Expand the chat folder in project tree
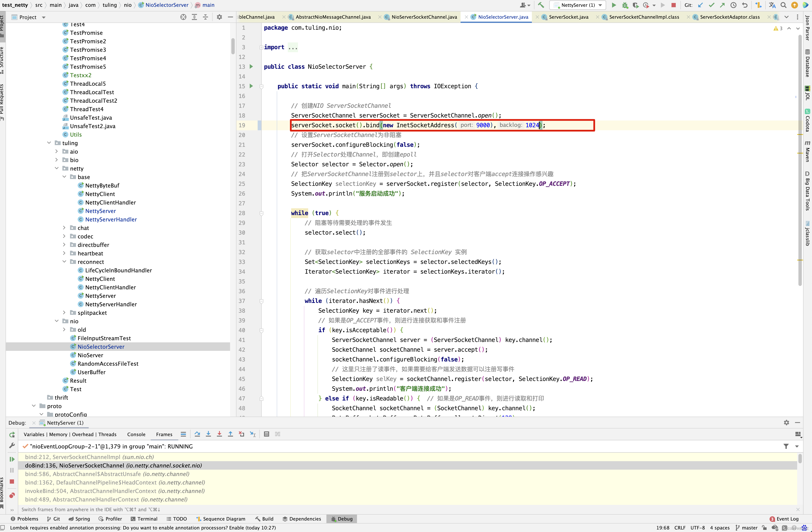This screenshot has width=812, height=532. pos(64,228)
